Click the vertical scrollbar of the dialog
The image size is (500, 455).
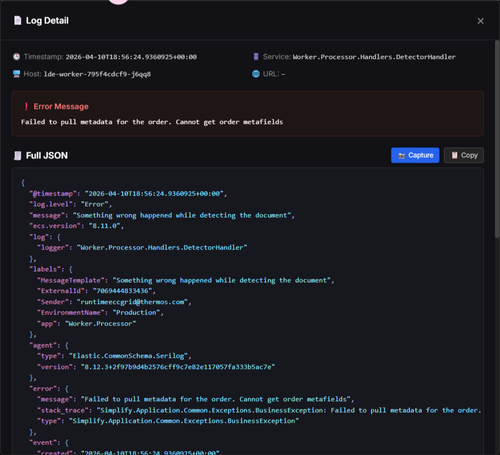[x=497, y=138]
